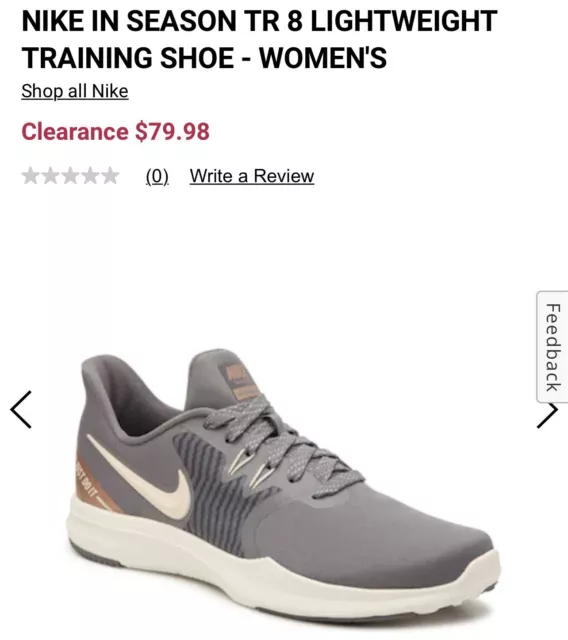Viewport: 568px width, 640px height.
Task: Show the previous product image arrow
Action: pos(21,409)
